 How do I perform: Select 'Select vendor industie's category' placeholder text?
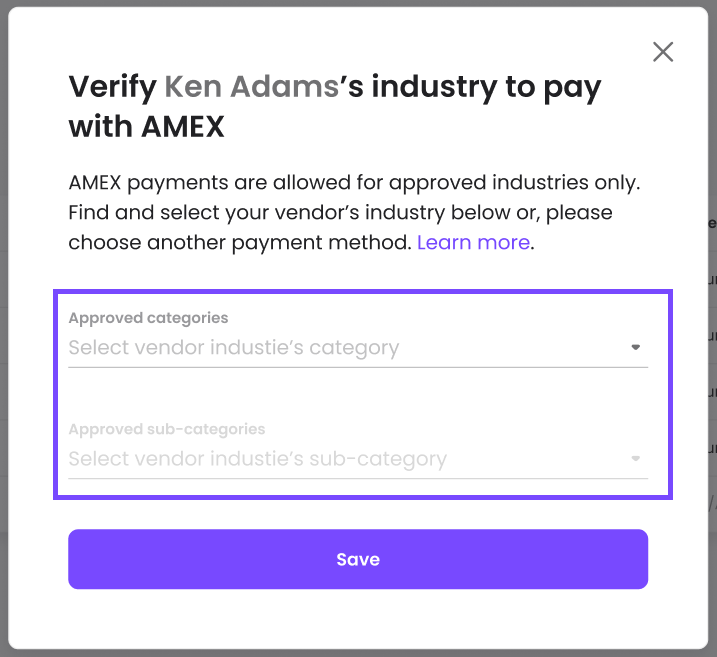[x=234, y=348]
